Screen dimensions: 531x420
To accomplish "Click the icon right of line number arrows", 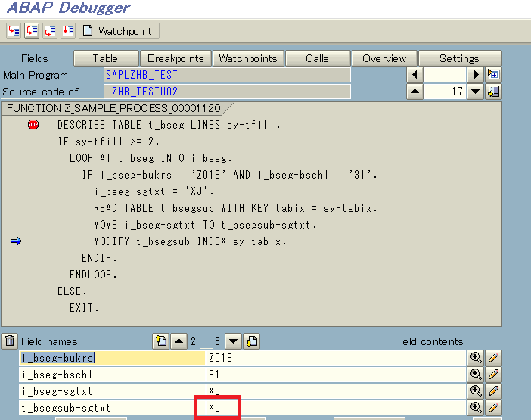I will [493, 92].
